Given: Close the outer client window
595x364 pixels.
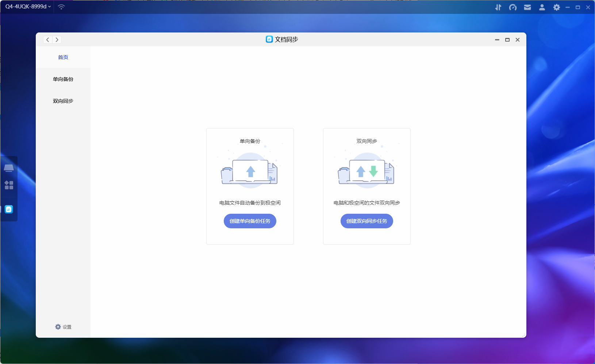Looking at the screenshot, I should [588, 7].
